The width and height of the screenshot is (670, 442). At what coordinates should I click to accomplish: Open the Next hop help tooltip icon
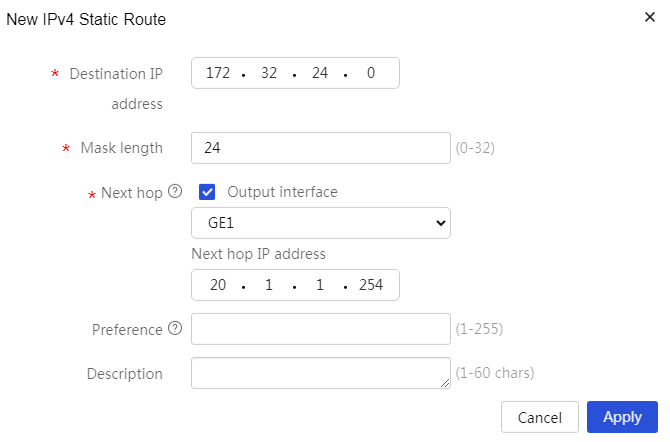point(175,191)
